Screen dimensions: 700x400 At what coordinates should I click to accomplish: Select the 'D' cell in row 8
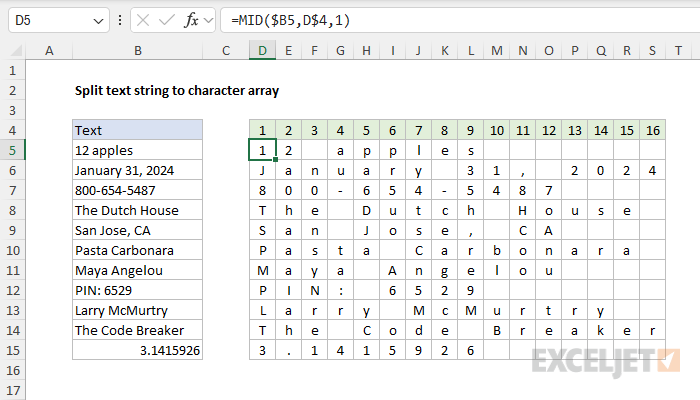[367, 210]
